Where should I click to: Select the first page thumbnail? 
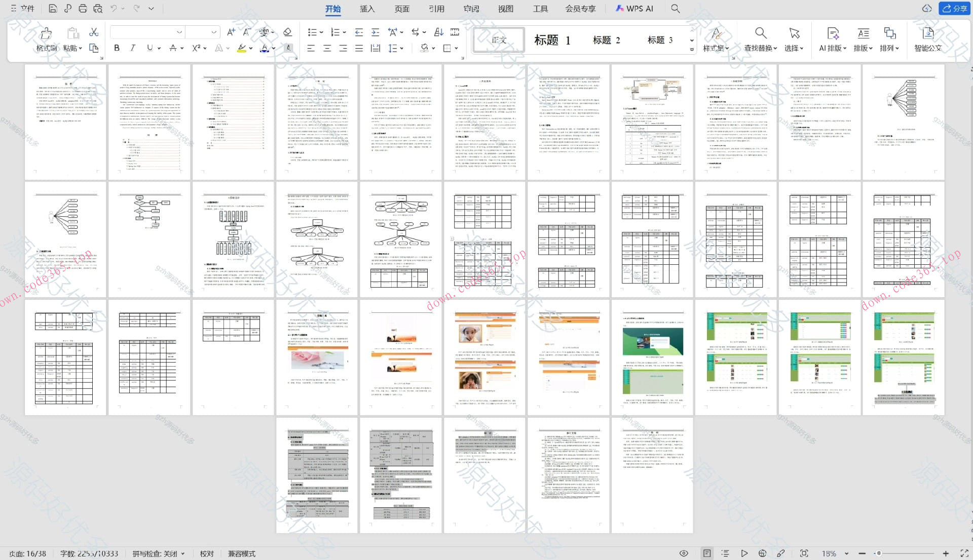(65, 122)
